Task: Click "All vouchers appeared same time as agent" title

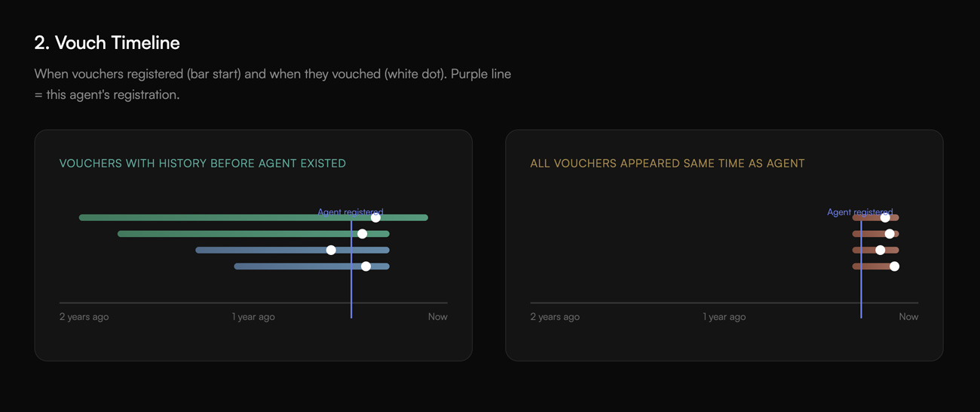Action: (x=667, y=163)
